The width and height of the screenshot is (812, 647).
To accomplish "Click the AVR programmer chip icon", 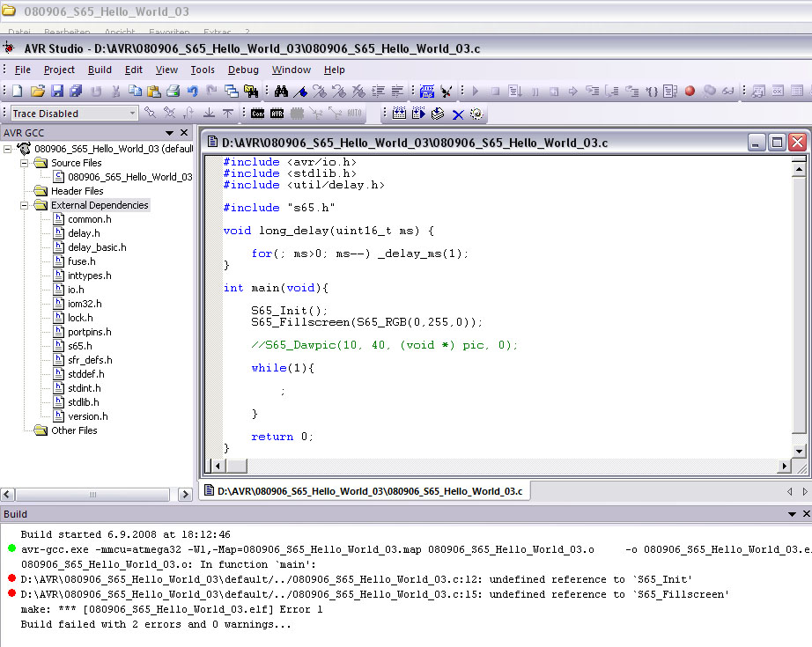I will 277,114.
